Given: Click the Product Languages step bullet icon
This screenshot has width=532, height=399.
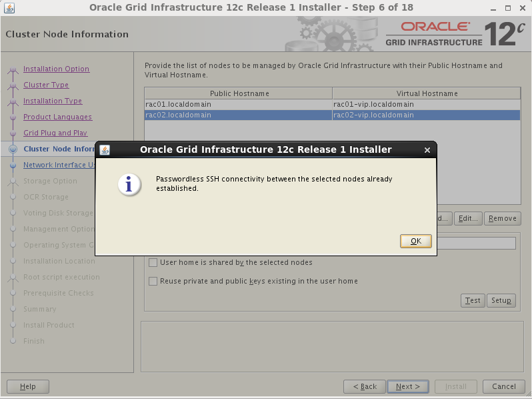Looking at the screenshot, I should [x=13, y=117].
